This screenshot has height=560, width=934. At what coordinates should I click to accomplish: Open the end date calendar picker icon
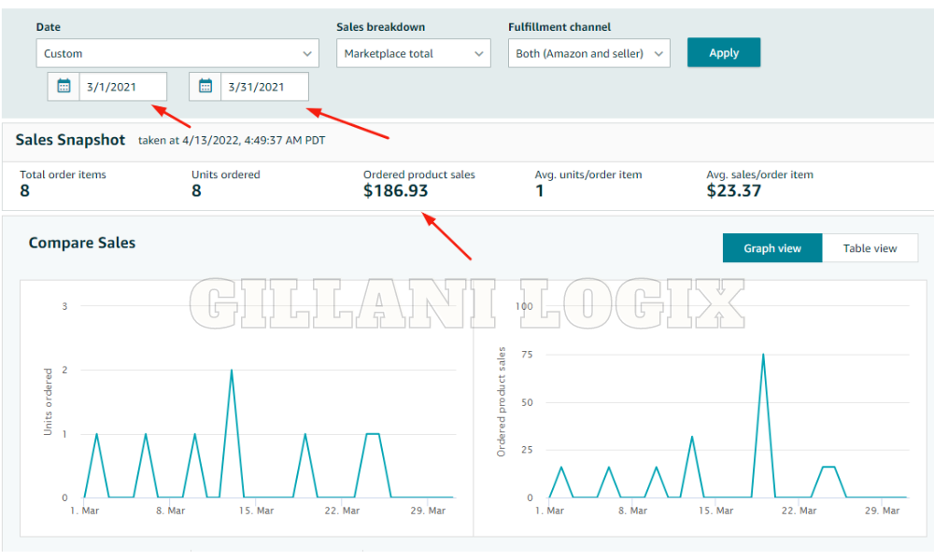point(205,86)
